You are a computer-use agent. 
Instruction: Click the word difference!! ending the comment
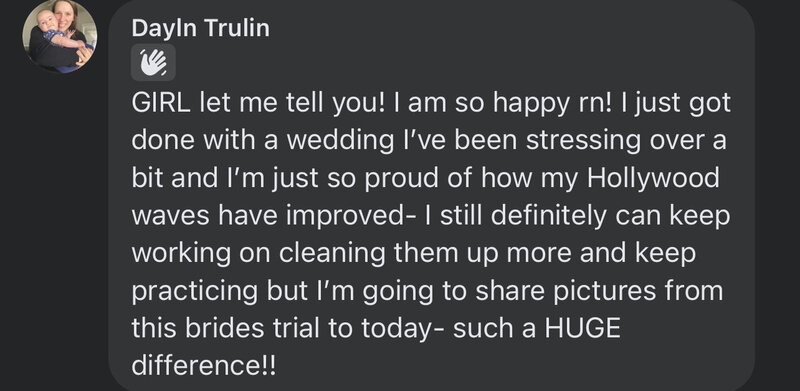tap(204, 367)
